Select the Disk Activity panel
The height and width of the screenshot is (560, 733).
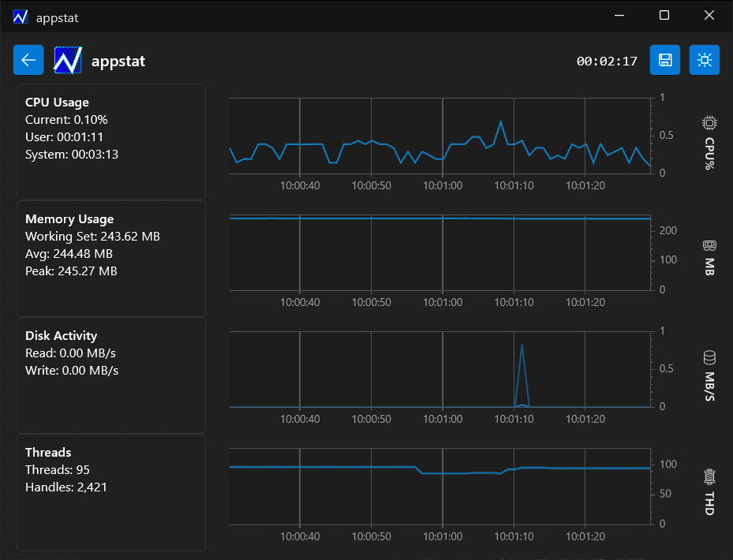coord(111,375)
